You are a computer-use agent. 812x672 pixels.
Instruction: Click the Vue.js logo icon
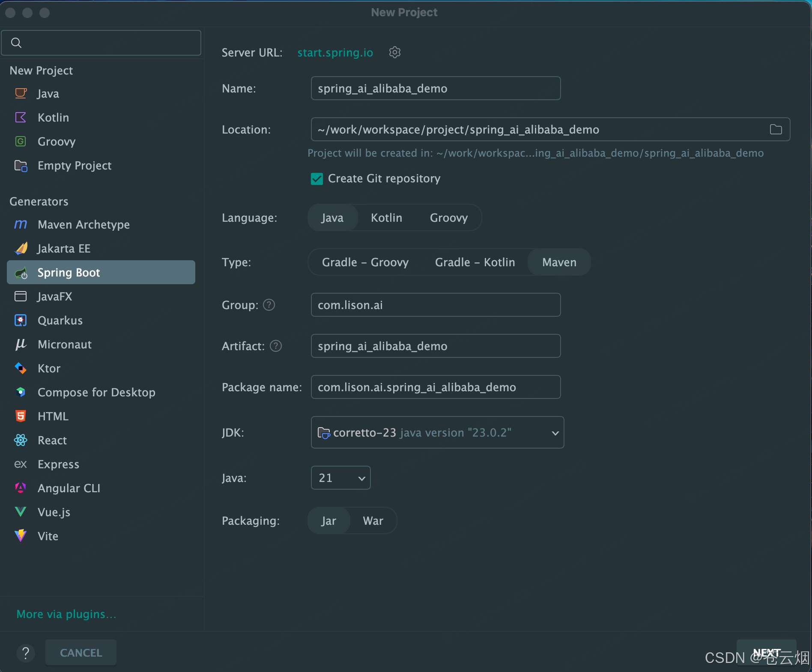coord(21,512)
